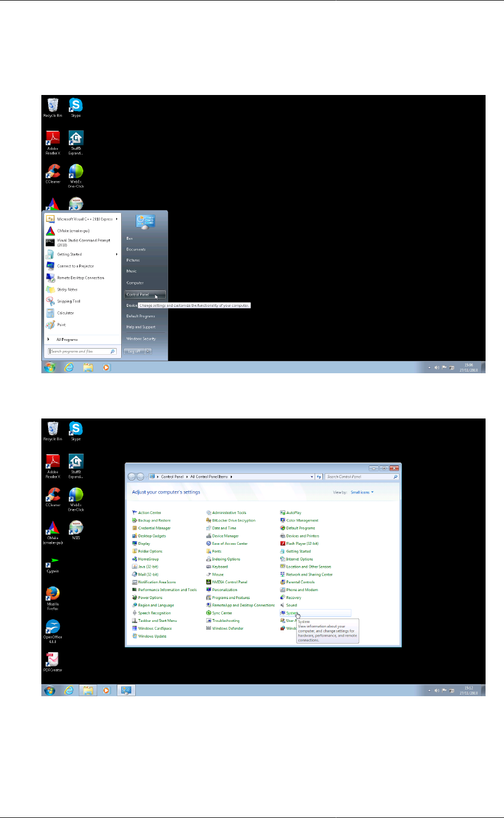Screen dimensions: 504x818
Task: Click Control Panel in Start menu
Action: [145, 294]
